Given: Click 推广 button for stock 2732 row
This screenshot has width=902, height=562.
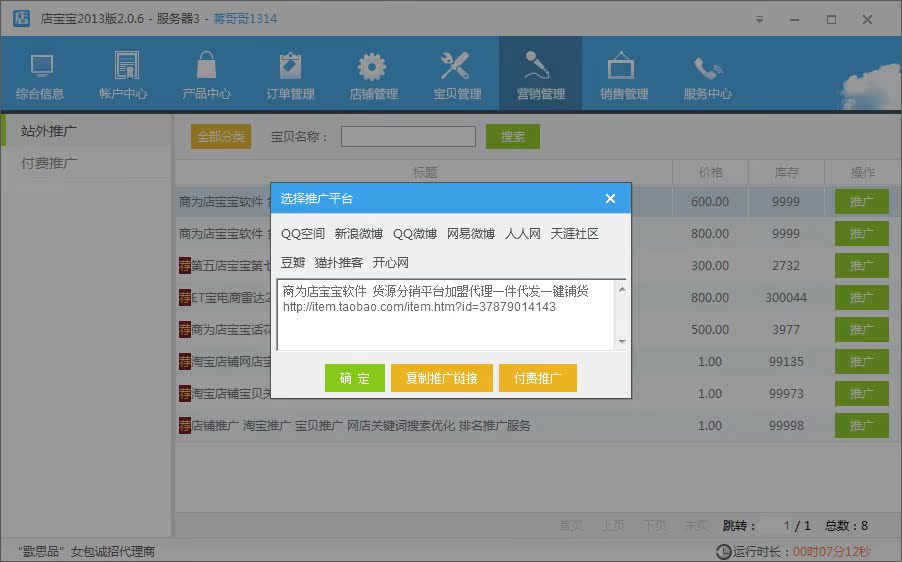Looking at the screenshot, I should 862,265.
